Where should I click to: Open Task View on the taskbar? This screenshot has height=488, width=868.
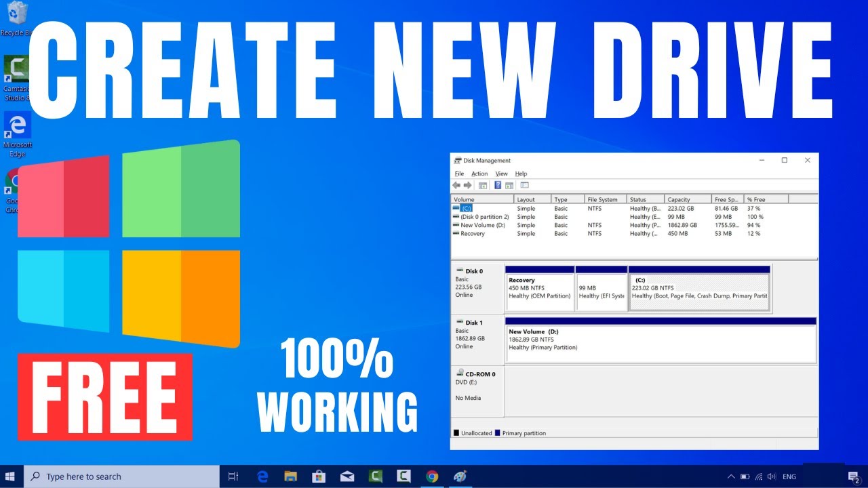233,476
